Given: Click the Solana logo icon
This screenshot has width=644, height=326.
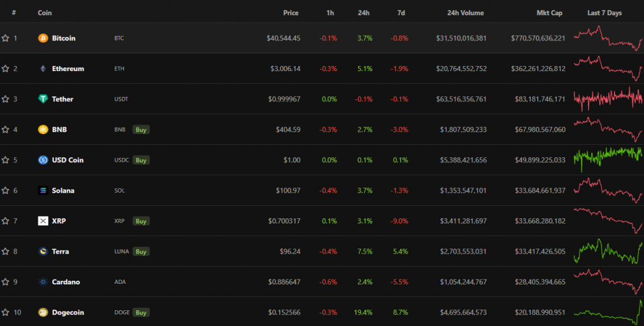Looking at the screenshot, I should [x=43, y=190].
